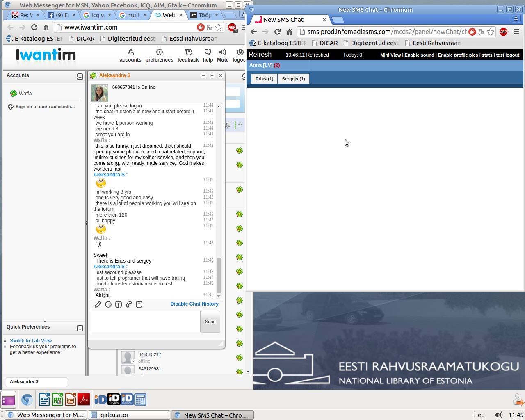Open the user profile button in SMS Chat window
This screenshot has width=525, height=420.
click(516, 18)
